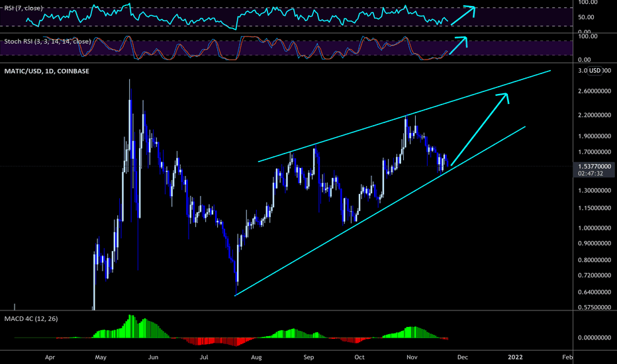
Task: Click the current price label 1.53770000
Action: 594,167
